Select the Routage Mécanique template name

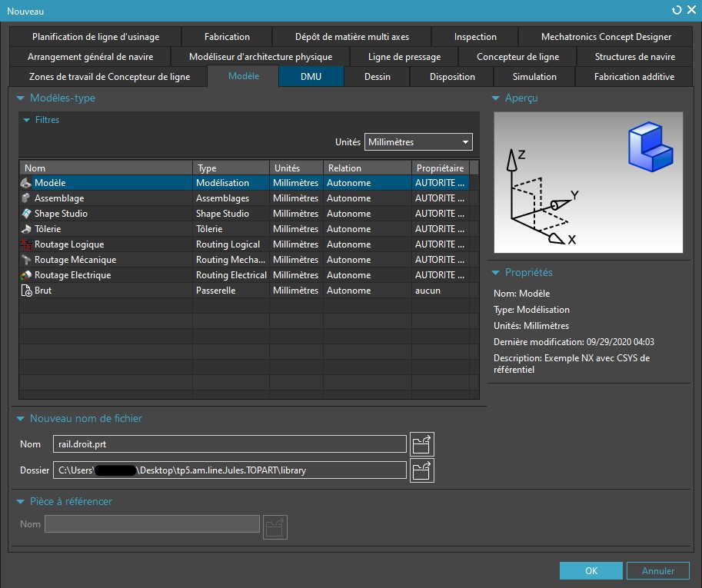pyautogui.click(x=75, y=260)
